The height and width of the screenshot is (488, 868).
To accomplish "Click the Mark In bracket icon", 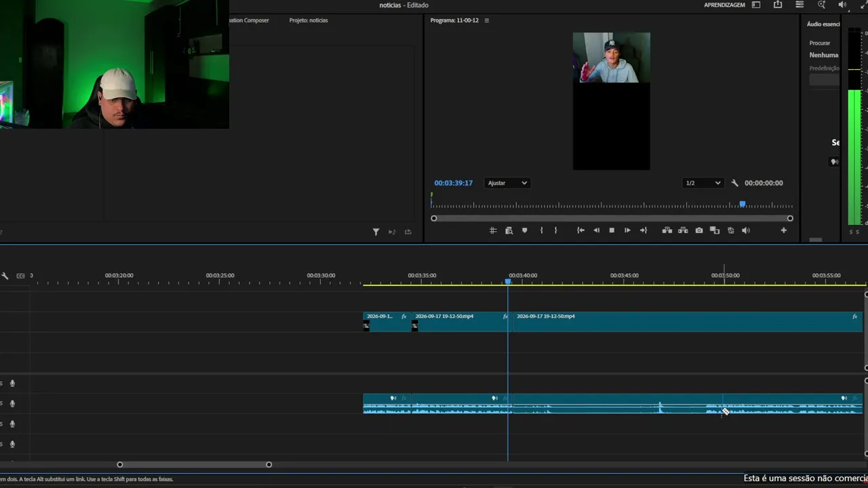I will click(x=541, y=230).
